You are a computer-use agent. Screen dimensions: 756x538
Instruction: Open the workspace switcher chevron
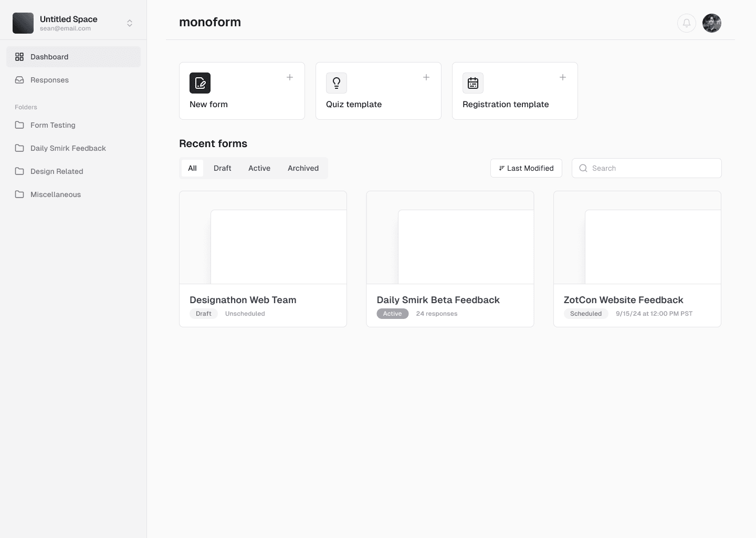coord(129,23)
